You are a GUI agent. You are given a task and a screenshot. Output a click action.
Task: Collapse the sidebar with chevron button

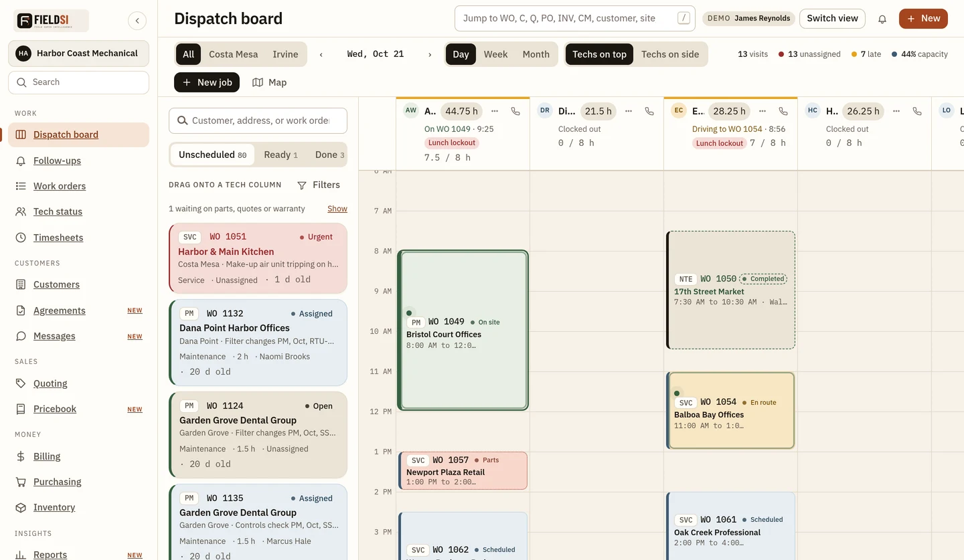(137, 21)
